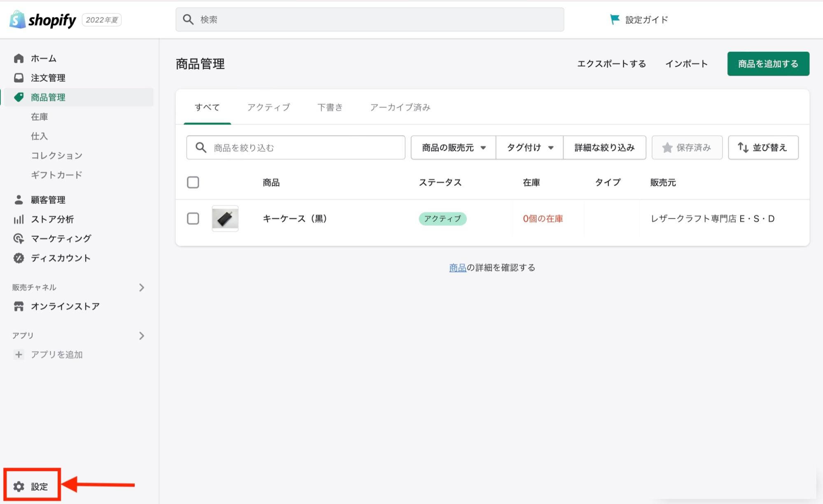Viewport: 823px width, 504px height.
Task: Click the 設定ガイド flag icon
Action: [x=614, y=19]
